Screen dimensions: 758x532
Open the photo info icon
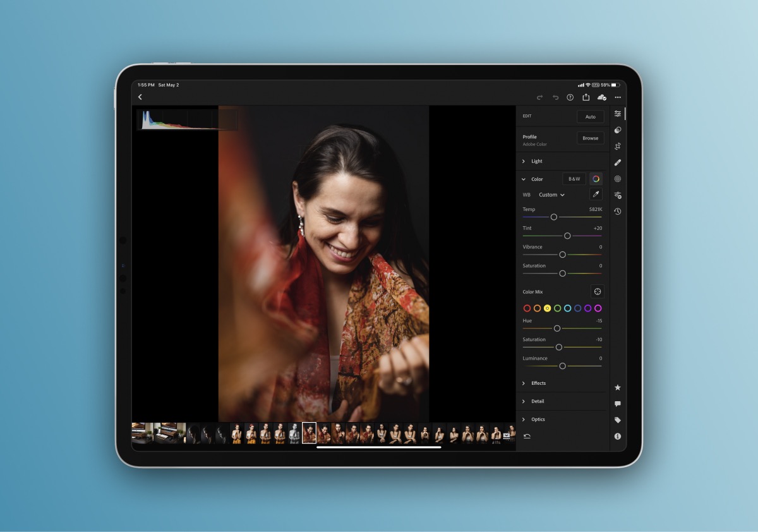(x=618, y=437)
